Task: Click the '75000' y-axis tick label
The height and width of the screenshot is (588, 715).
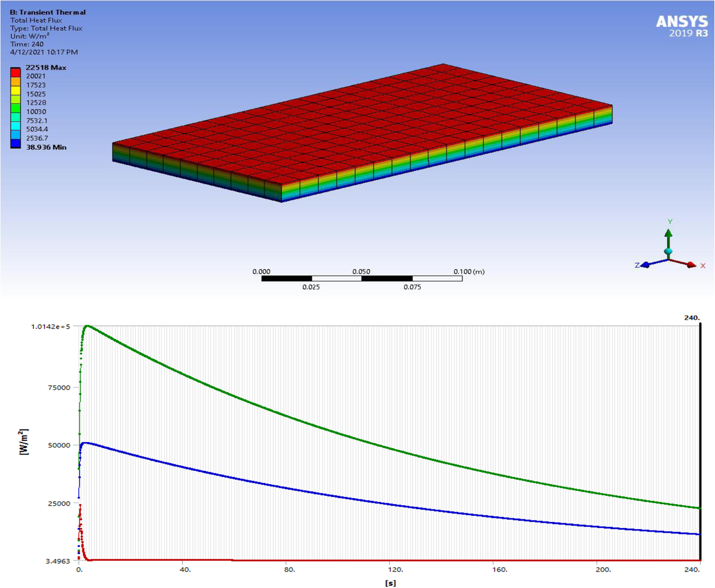Action: pos(59,388)
